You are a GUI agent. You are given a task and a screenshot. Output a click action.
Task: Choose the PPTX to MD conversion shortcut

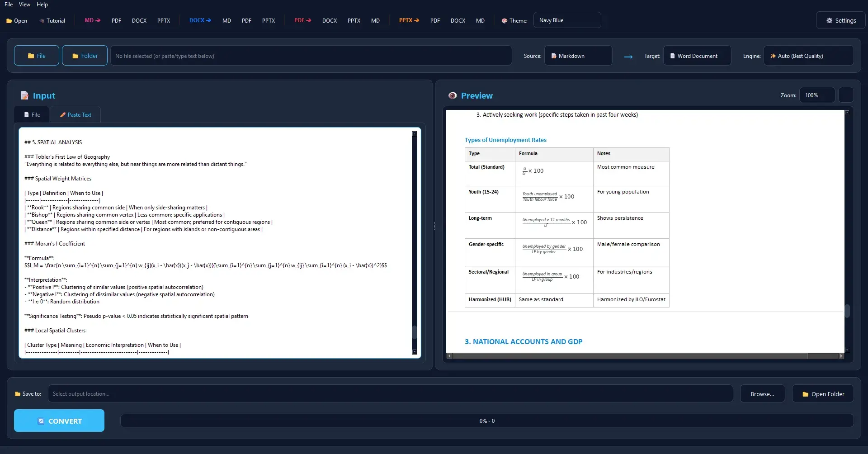(480, 20)
